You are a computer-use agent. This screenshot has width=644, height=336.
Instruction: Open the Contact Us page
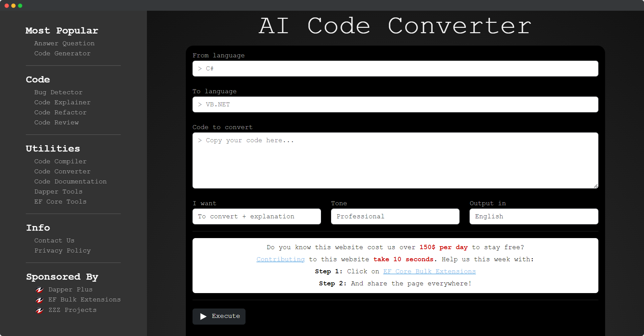[54, 240]
